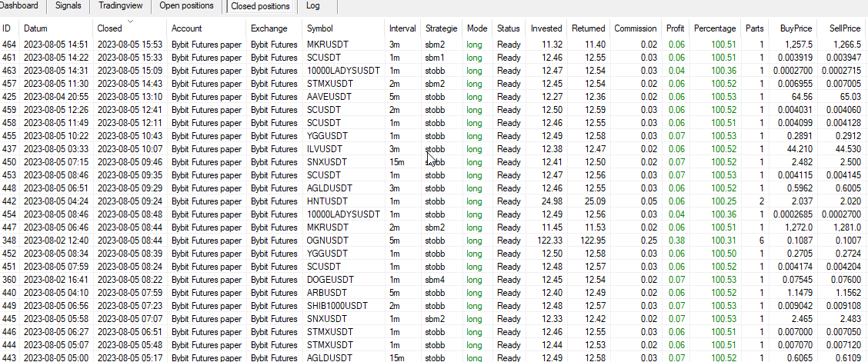Image resolution: width=868 pixels, height=362 pixels.
Task: Select the SHIB1000USDT symbol cell
Action: tap(337, 306)
